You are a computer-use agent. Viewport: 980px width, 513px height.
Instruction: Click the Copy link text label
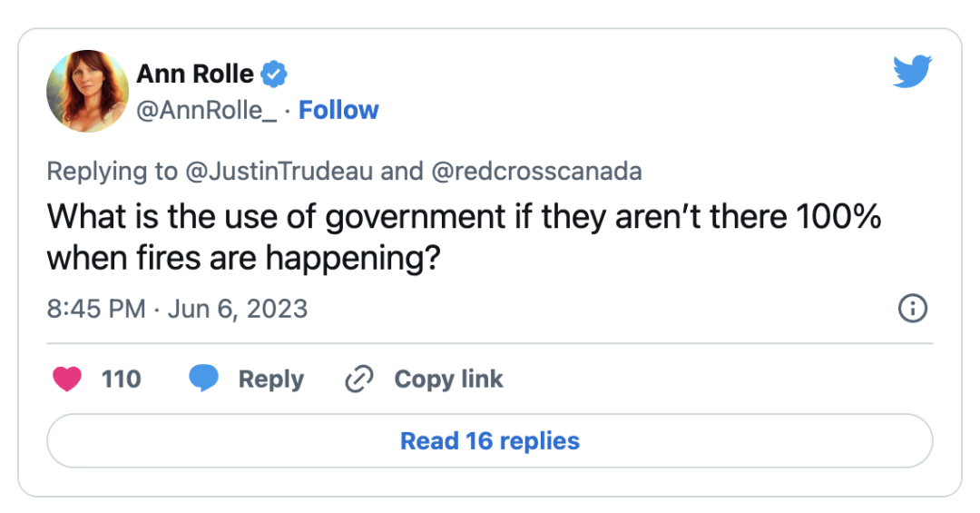[448, 379]
